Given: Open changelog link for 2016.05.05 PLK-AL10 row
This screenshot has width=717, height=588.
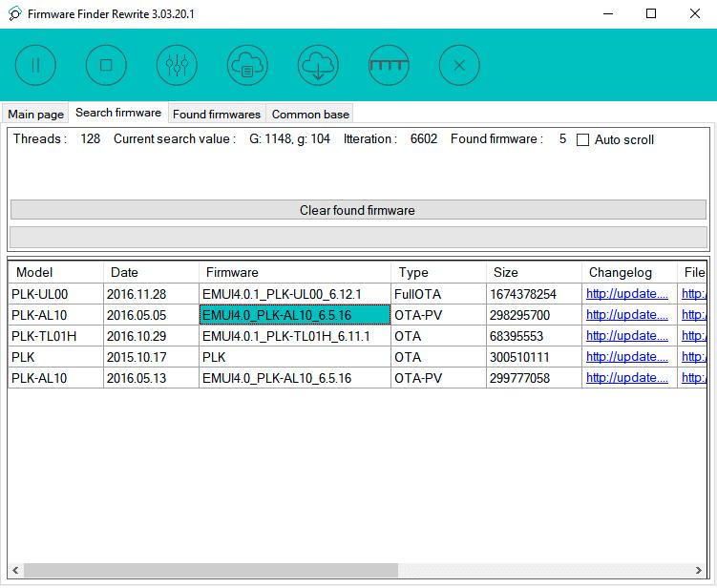Looking at the screenshot, I should (627, 315).
